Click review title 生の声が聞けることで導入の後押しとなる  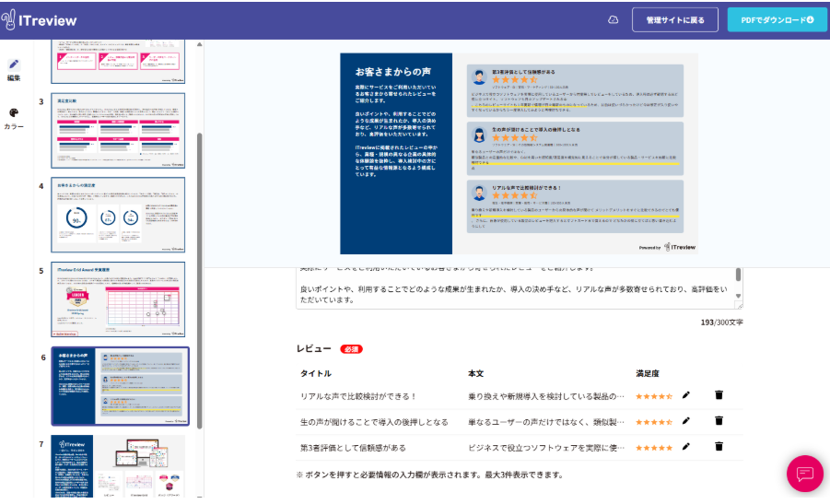tap(374, 422)
